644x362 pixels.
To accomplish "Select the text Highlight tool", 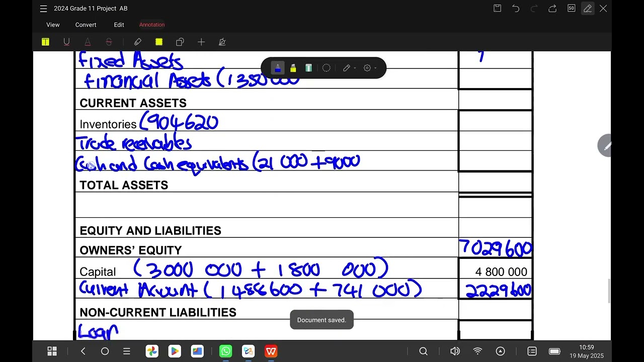I will tap(45, 42).
